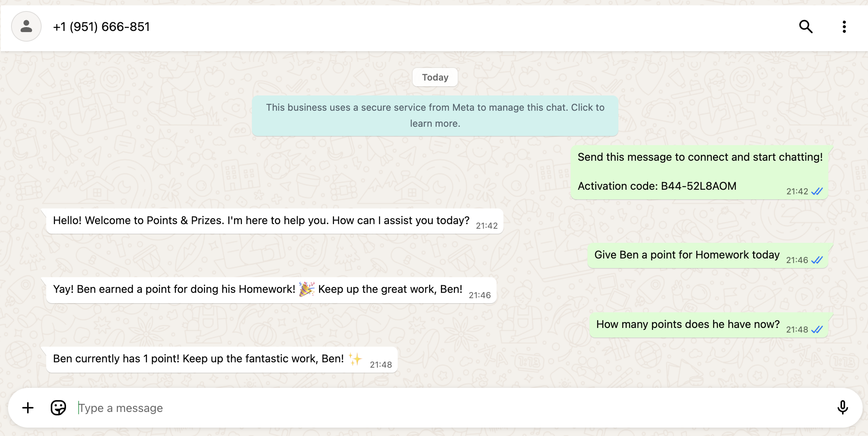868x436 pixels.
Task: Click the sparkles emoji in last reply
Action: (x=355, y=359)
